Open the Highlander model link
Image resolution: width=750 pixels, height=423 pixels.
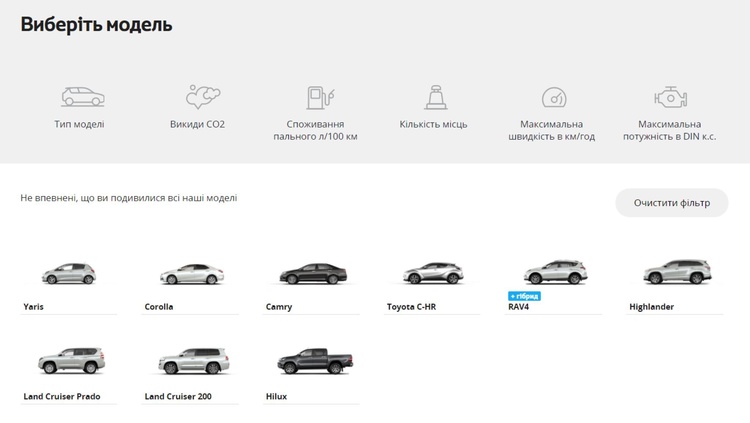(651, 307)
